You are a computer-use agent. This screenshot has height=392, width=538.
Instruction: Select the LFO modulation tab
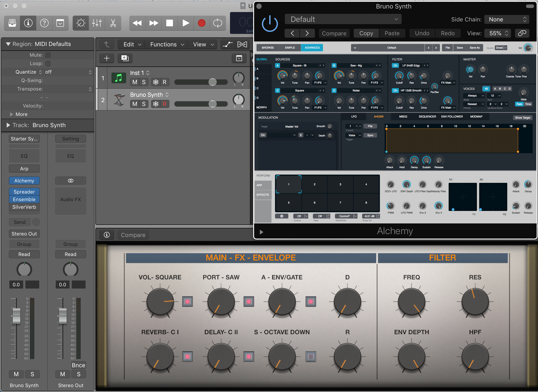(x=354, y=117)
